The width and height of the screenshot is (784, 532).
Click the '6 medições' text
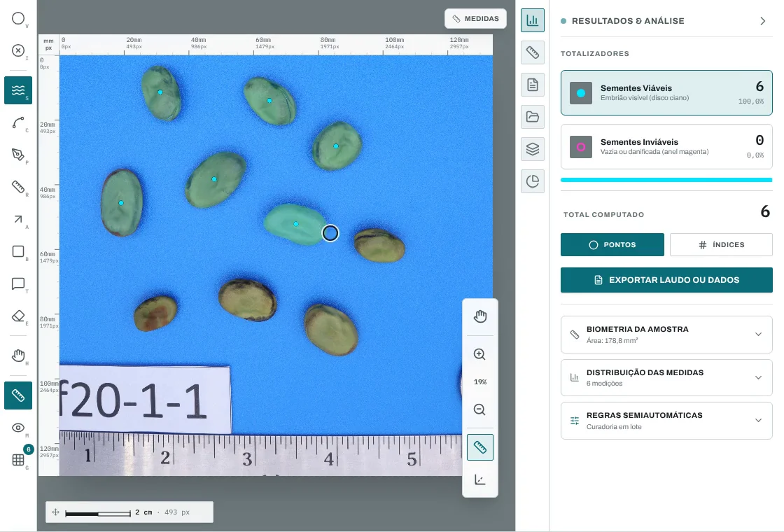pos(605,384)
